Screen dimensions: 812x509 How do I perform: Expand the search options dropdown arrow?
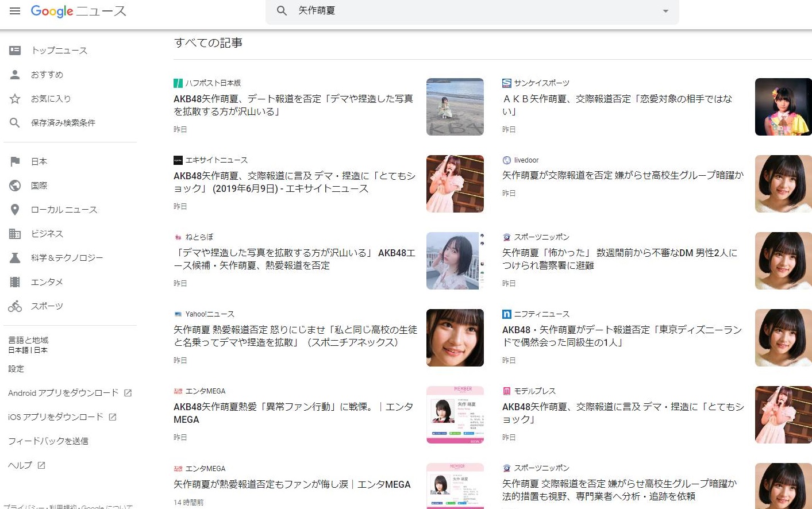pos(665,11)
